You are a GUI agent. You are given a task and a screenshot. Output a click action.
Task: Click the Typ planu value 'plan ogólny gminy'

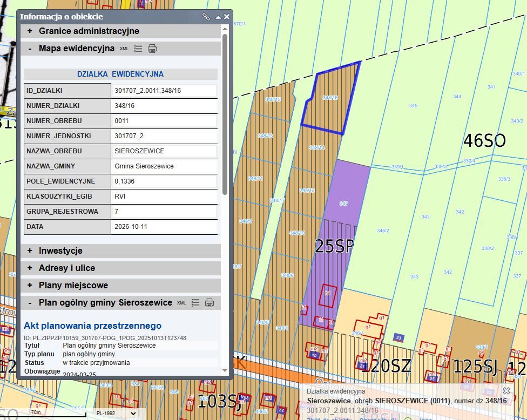(x=89, y=354)
